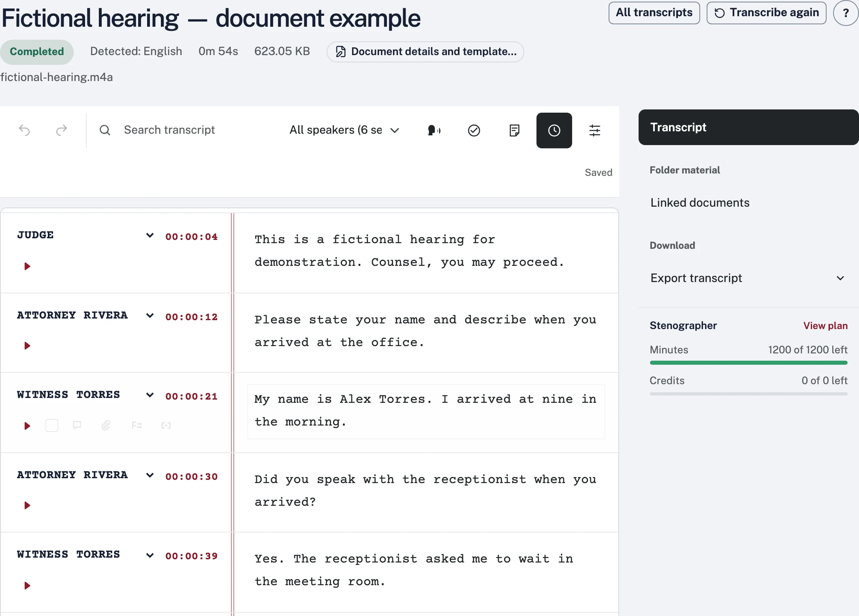Click the Completed status badge

point(37,52)
